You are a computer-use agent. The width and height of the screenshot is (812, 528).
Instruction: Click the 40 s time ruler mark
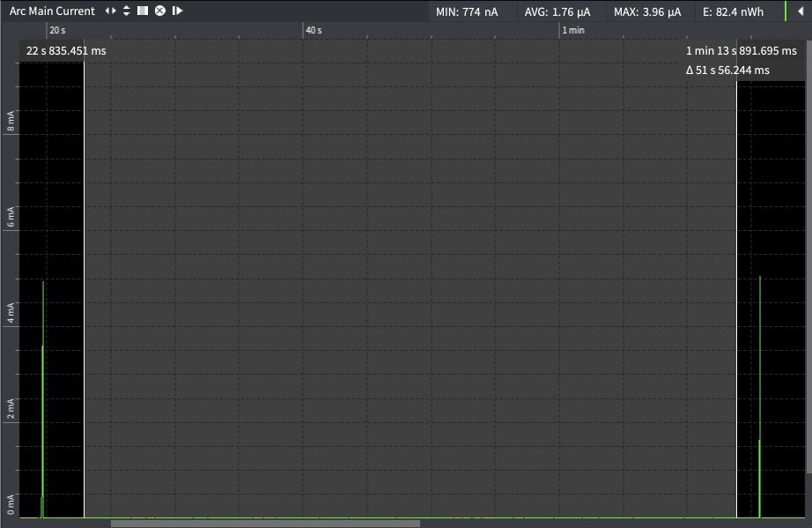point(314,30)
